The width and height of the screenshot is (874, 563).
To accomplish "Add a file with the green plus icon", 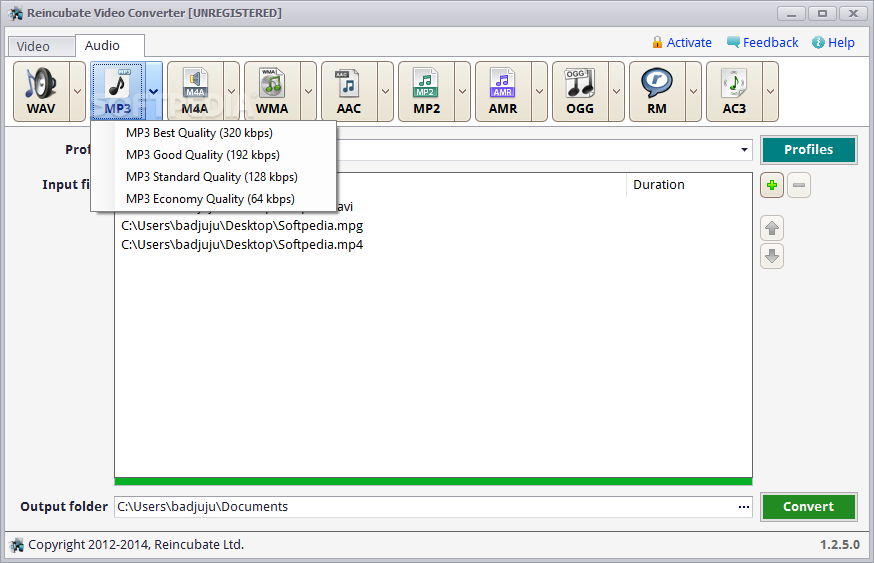I will point(772,185).
